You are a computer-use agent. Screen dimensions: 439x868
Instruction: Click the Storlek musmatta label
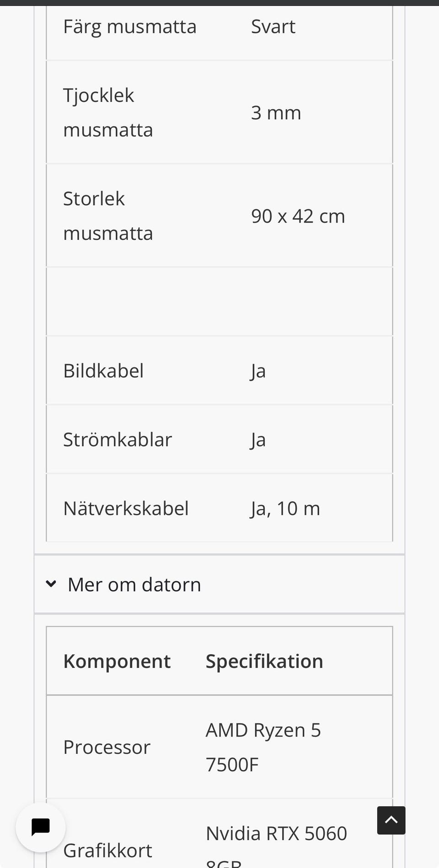click(x=108, y=216)
